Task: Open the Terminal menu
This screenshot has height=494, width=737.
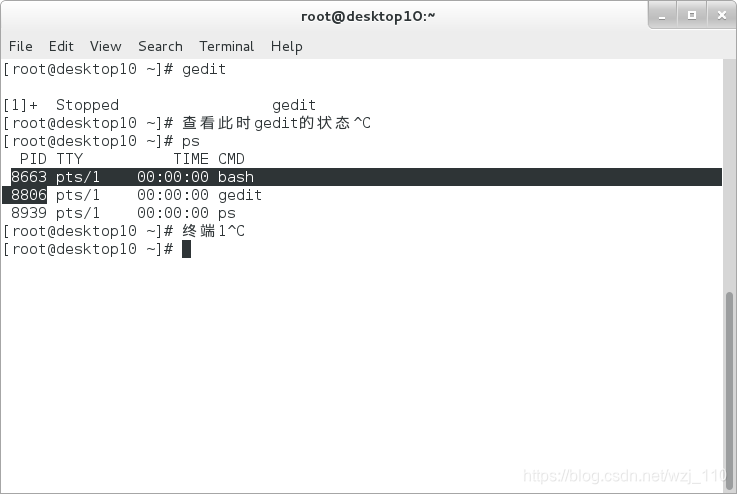Action: point(227,46)
